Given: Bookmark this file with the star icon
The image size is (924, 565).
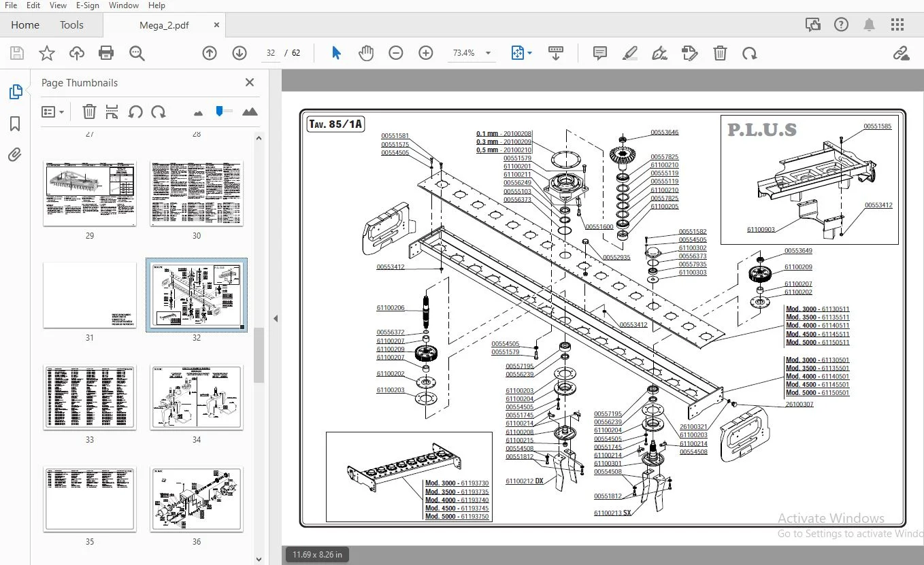Looking at the screenshot, I should click(47, 53).
